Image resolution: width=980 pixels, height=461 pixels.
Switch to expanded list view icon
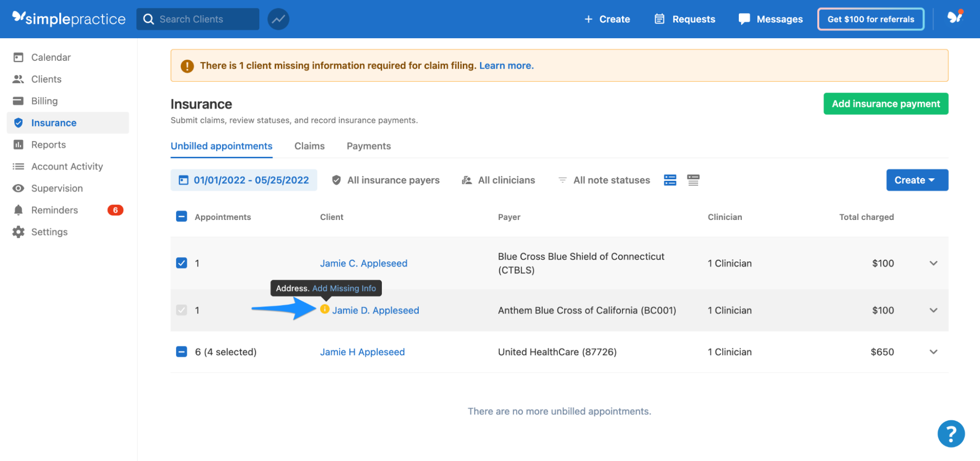click(x=670, y=180)
